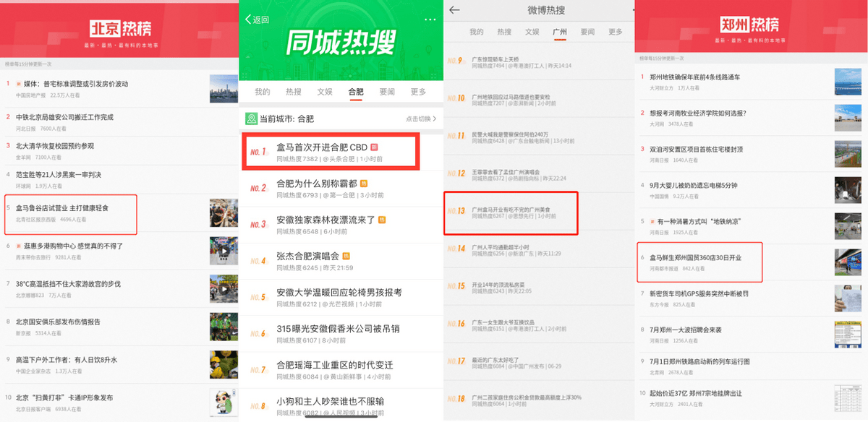Open the 我的 tab in 同城热搜 screen

tap(263, 92)
